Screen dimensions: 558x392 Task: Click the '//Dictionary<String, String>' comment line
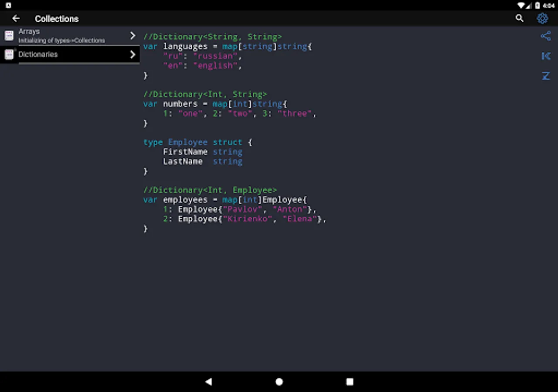[213, 37]
